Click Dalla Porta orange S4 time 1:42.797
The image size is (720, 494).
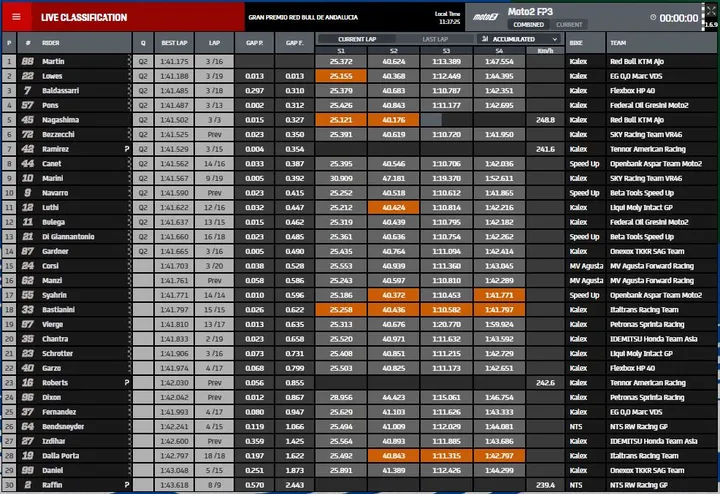pyautogui.click(x=499, y=455)
